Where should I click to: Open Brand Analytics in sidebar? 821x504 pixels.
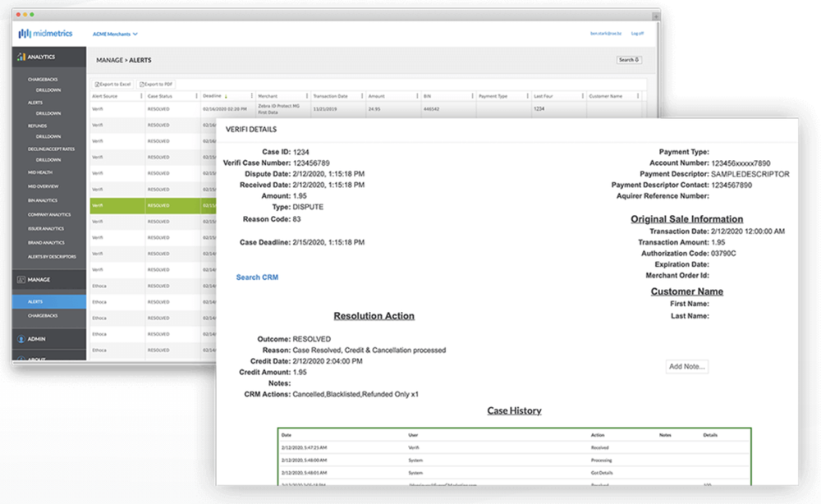click(x=46, y=243)
